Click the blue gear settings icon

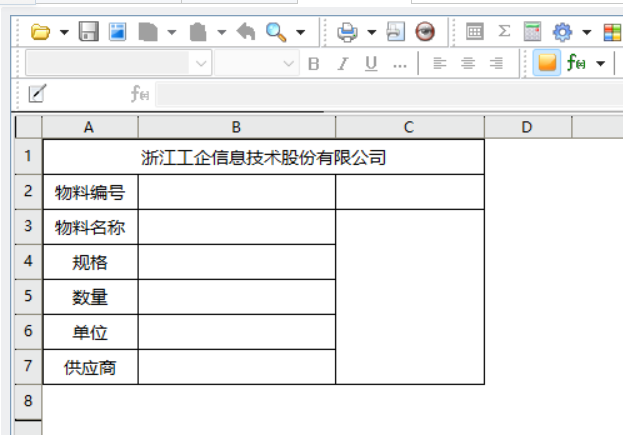tap(562, 32)
